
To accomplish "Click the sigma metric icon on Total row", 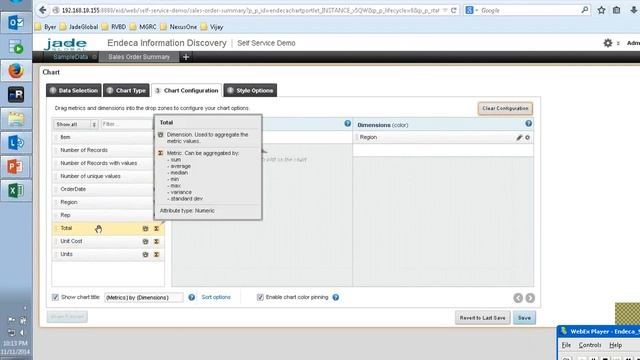I will (156, 229).
